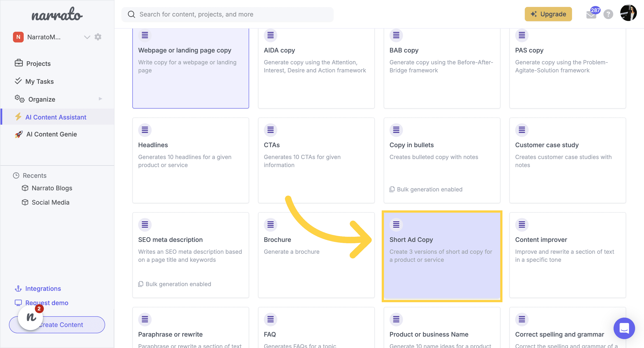
Task: Open AI Content Genie
Action: 52,134
